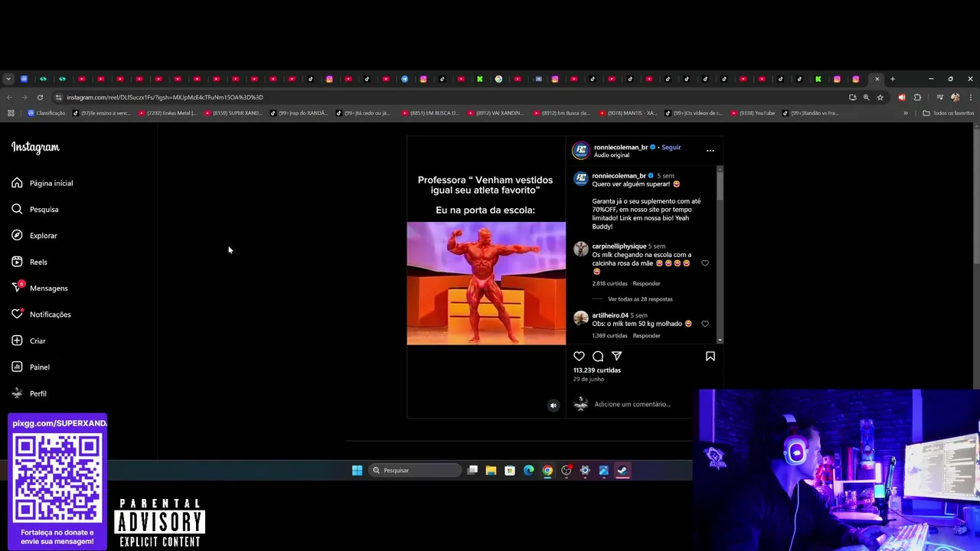Open Mensagens with unread badge
The height and width of the screenshot is (551, 980).
coord(40,288)
